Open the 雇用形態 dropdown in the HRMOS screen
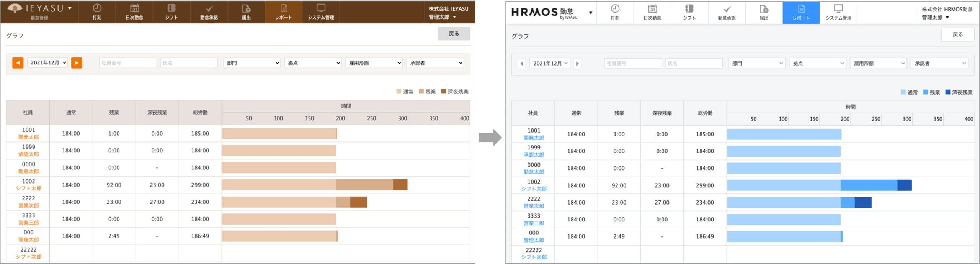This screenshot has height=264, width=980. (x=878, y=64)
